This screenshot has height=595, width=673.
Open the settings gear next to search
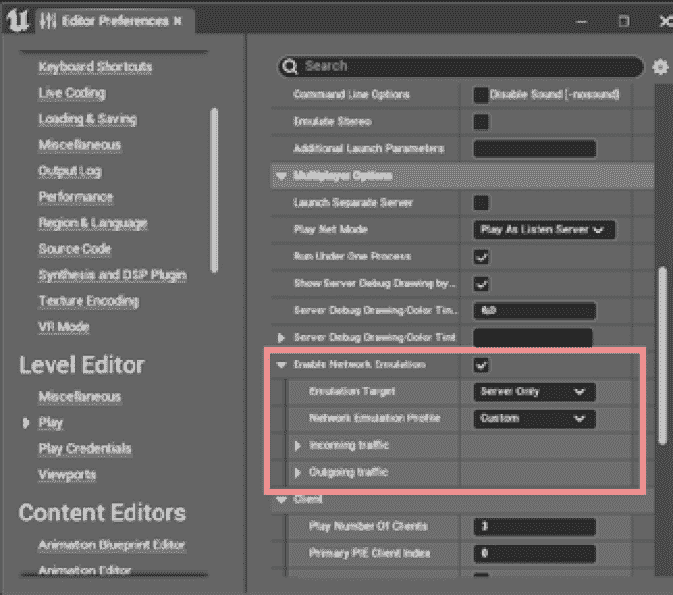[660, 67]
